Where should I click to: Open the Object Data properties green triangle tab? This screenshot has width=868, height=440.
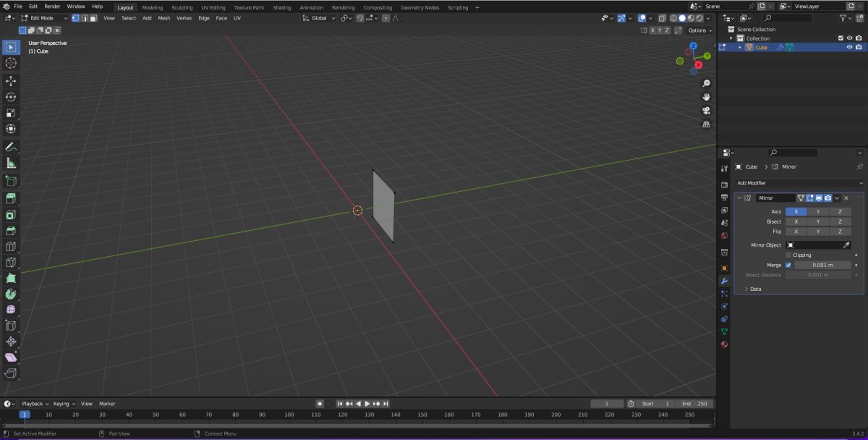[724, 331]
